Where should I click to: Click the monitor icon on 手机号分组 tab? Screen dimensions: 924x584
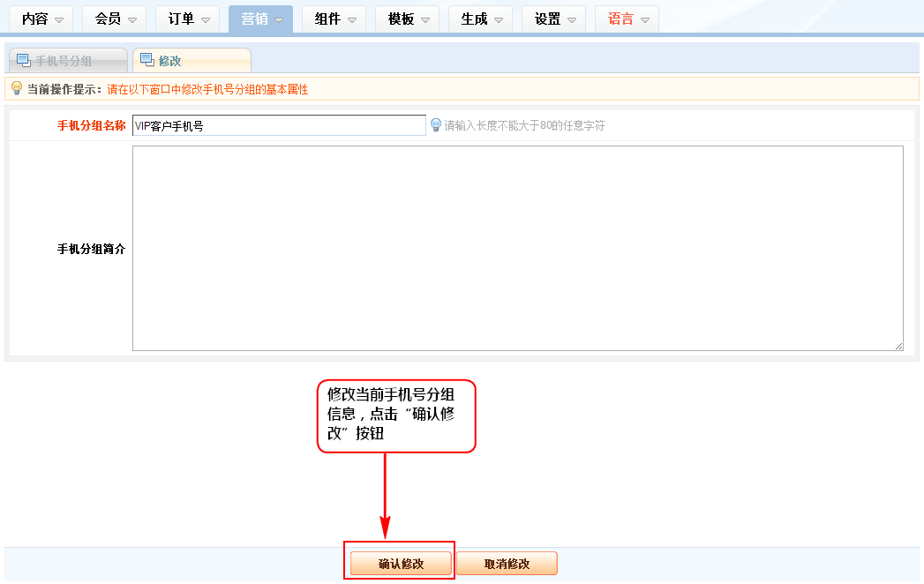[x=24, y=60]
